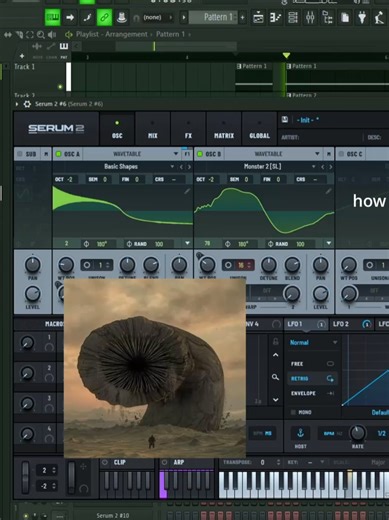Click the right arrow step-mode toolbar icon
This screenshot has height=520, width=389.
(70, 17)
